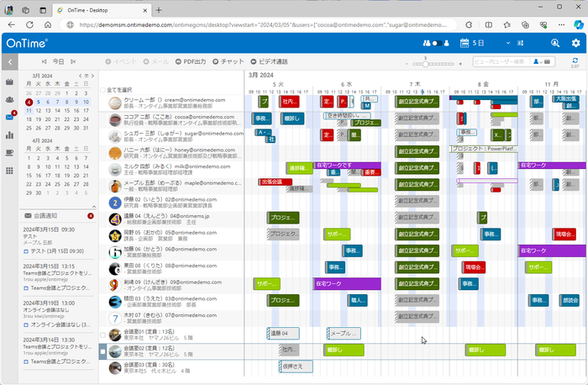This screenshot has height=385, width=588.
Task: Open the Copilot icon in browser toolbar
Action: coord(579,24)
